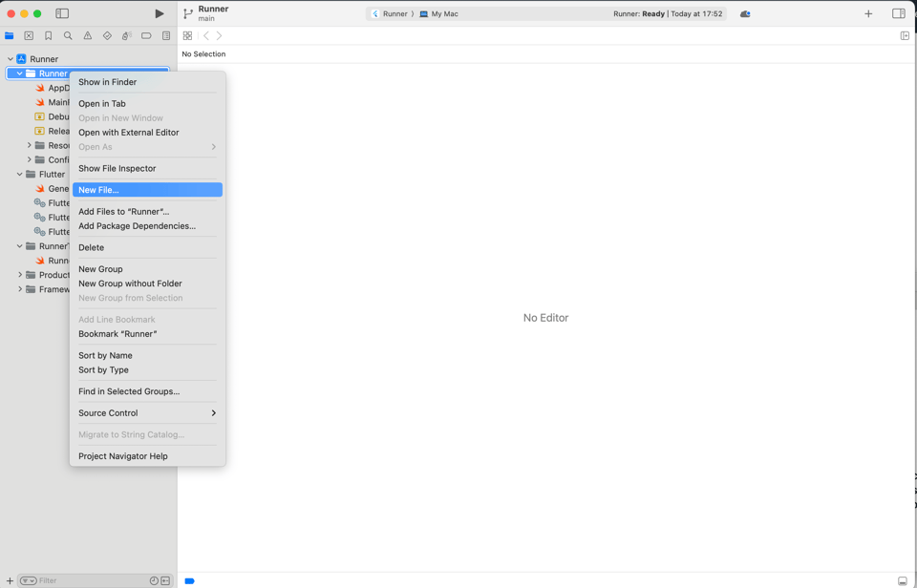This screenshot has width=917, height=588.
Task: Click the Add Editor icon on right
Action: point(905,36)
